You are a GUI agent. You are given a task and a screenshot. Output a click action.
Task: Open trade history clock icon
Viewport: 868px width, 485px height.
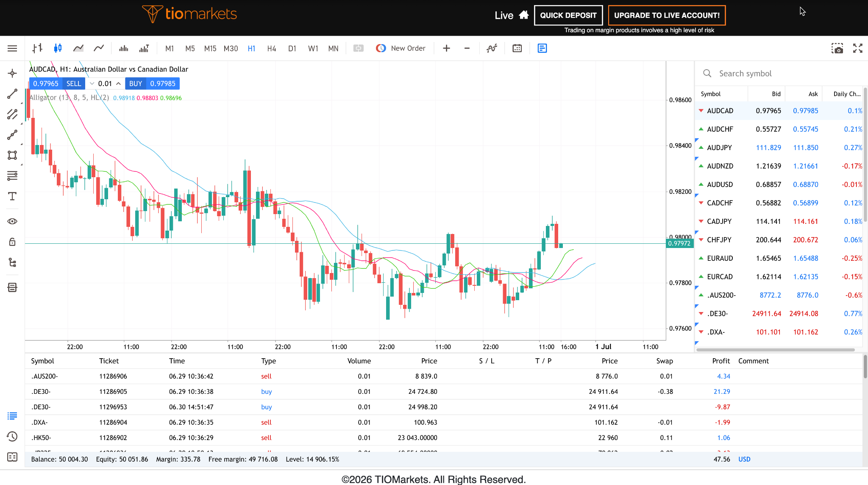pyautogui.click(x=12, y=436)
